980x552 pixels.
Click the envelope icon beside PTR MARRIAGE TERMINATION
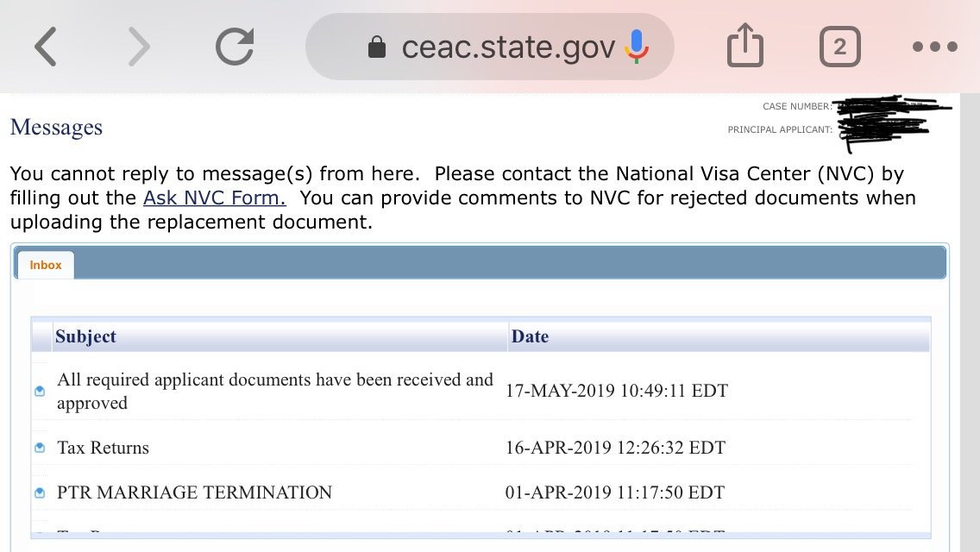[40, 492]
